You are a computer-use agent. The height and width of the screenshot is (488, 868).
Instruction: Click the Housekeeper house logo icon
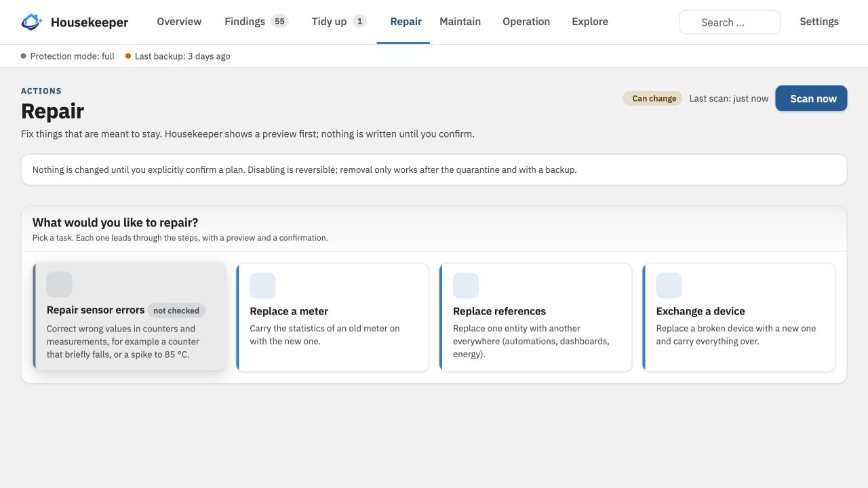click(32, 22)
